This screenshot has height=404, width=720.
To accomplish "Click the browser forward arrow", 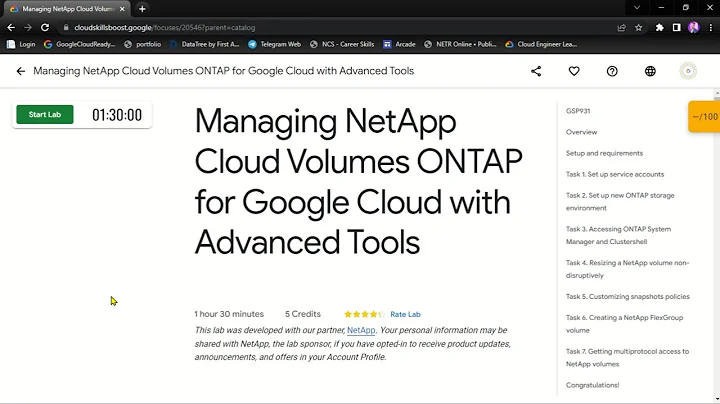I will coord(28,28).
